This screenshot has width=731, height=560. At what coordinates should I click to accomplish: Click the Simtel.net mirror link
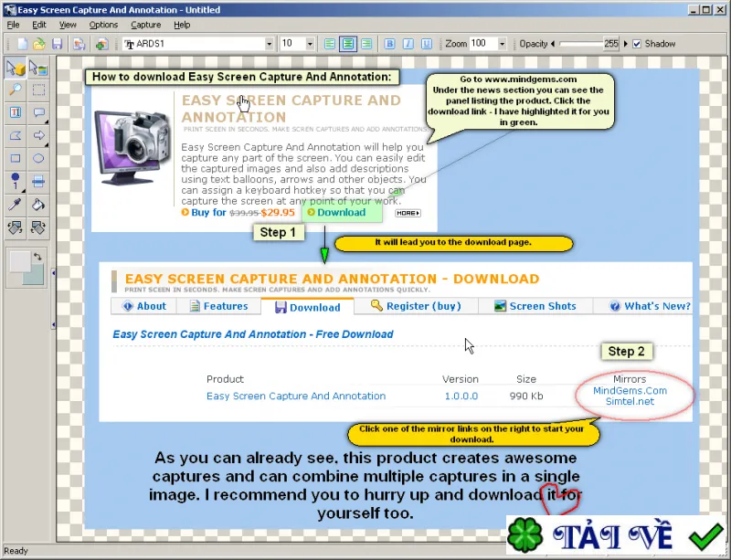pyautogui.click(x=630, y=401)
